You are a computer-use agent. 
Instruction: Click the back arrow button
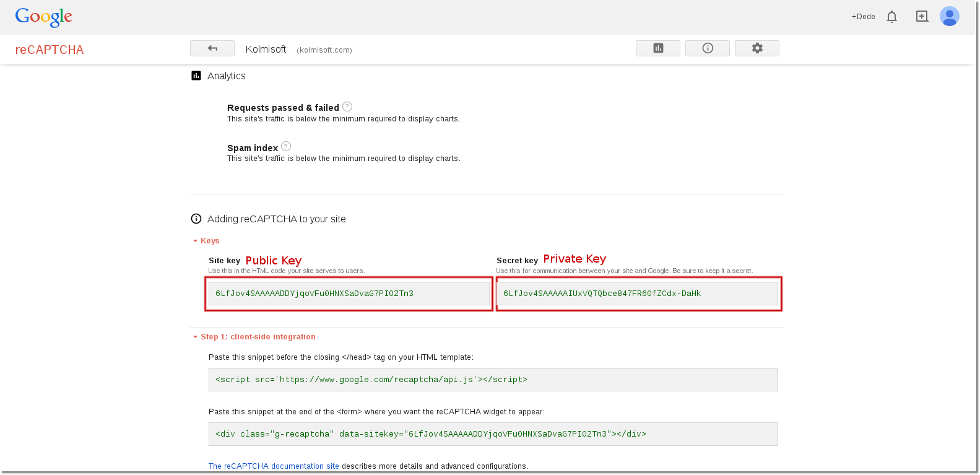[212, 48]
